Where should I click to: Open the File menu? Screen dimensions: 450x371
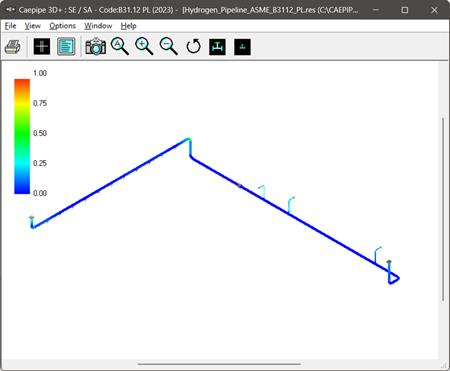point(10,26)
